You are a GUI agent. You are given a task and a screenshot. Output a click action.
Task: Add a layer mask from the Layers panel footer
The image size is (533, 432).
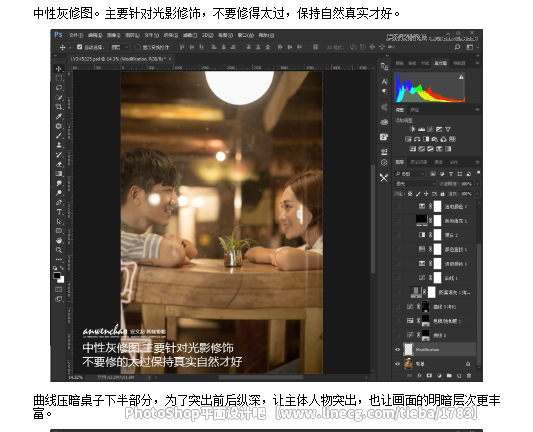[429, 376]
